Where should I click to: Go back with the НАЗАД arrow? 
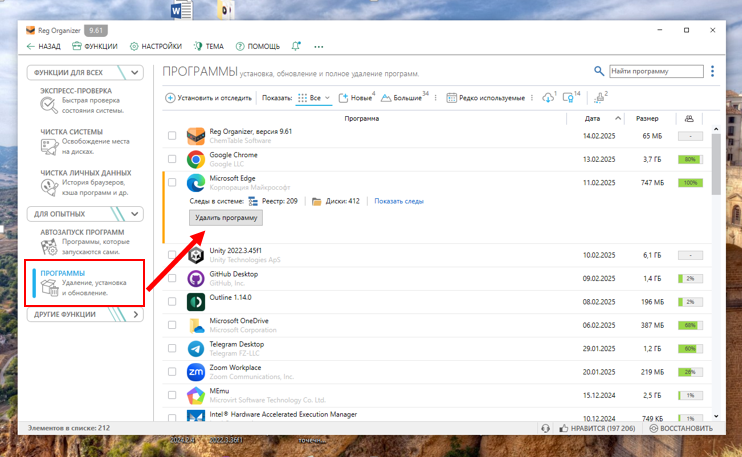click(x=44, y=46)
